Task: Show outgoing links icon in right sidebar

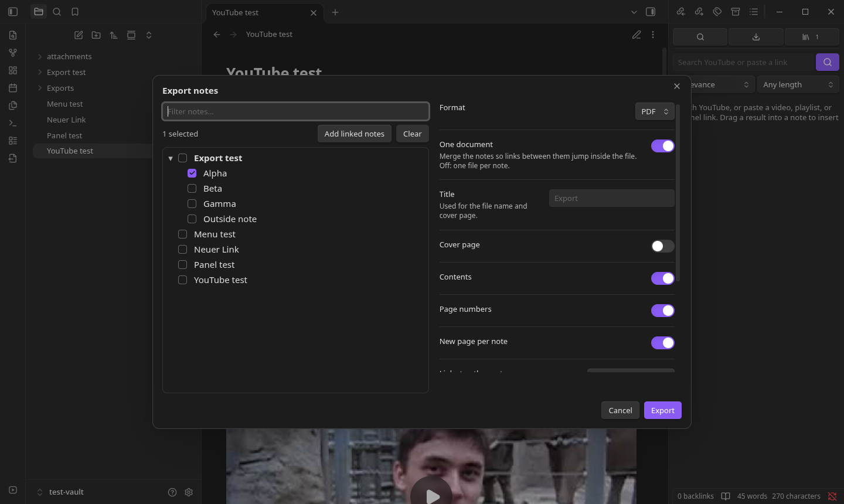Action: point(699,12)
